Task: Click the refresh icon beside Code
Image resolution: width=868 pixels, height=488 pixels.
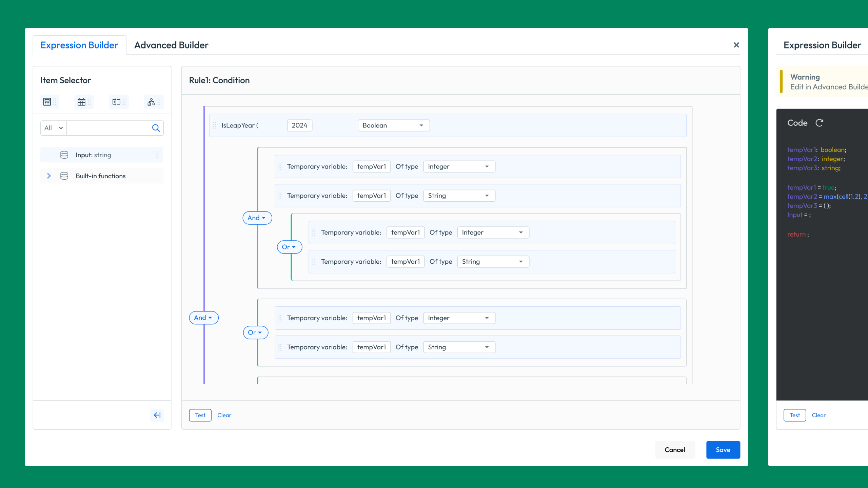Action: pos(819,123)
